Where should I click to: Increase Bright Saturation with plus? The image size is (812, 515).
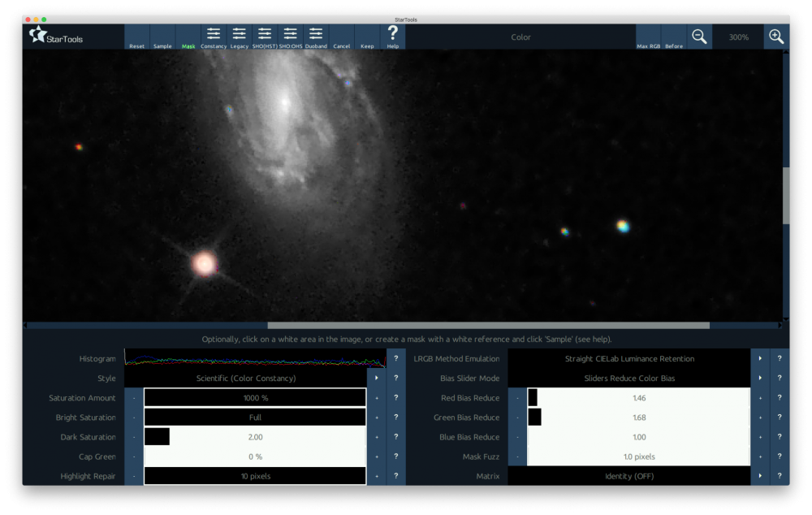tap(377, 418)
